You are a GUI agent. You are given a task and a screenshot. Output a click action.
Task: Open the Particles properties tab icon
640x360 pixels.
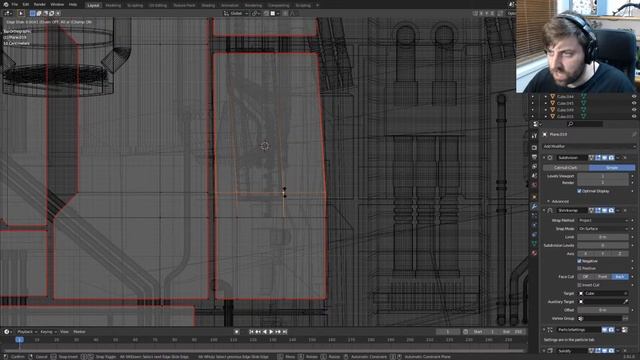pyautogui.click(x=534, y=216)
